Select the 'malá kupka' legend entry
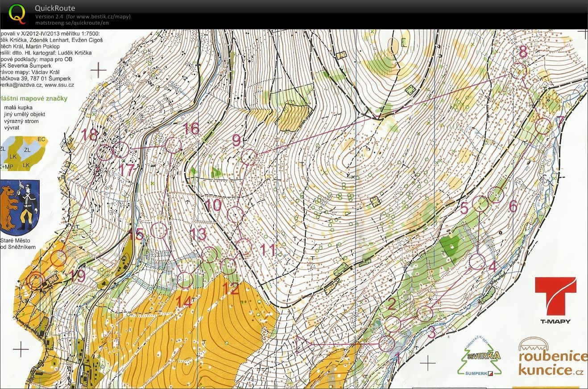This screenshot has width=588, height=389. [x=18, y=107]
